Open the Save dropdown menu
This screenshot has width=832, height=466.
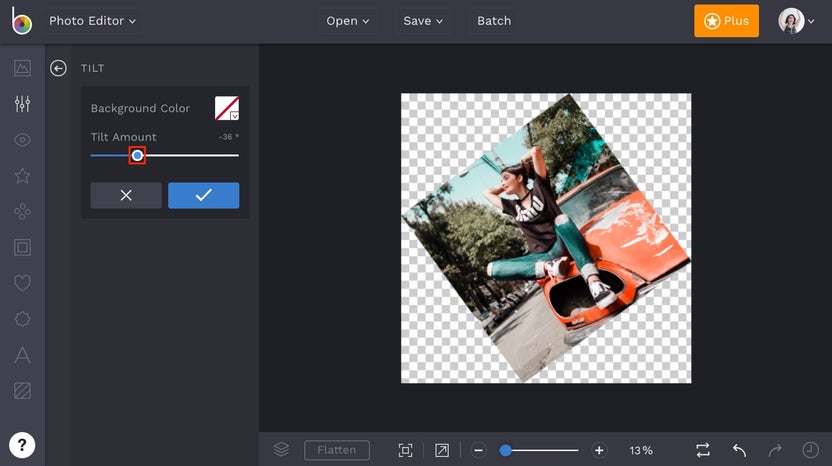(424, 21)
